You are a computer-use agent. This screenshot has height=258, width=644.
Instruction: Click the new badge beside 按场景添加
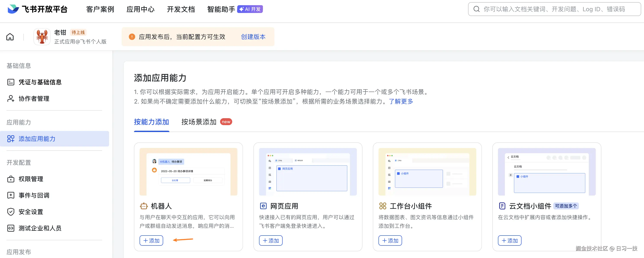[226, 122]
